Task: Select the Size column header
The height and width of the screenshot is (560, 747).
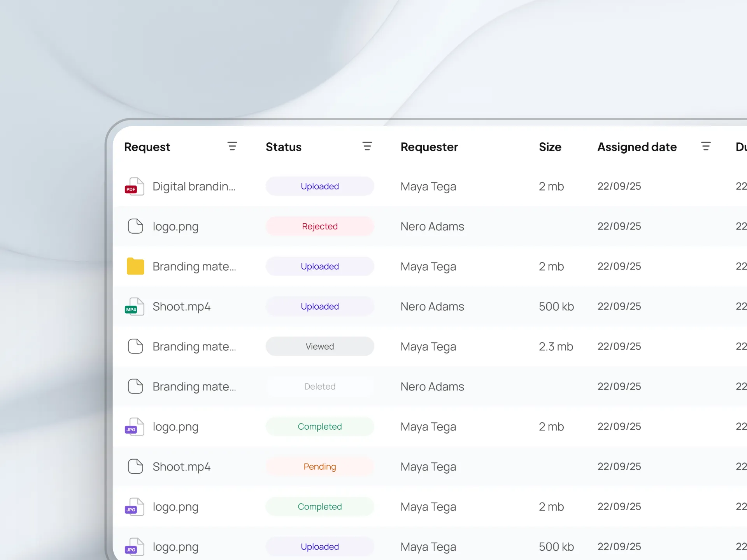Action: [550, 147]
